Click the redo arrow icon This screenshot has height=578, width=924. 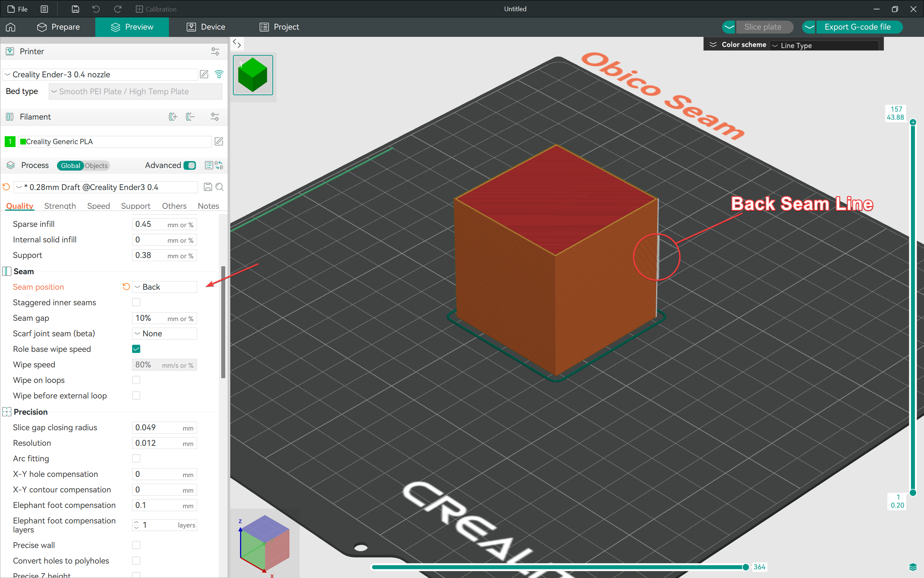pyautogui.click(x=118, y=9)
